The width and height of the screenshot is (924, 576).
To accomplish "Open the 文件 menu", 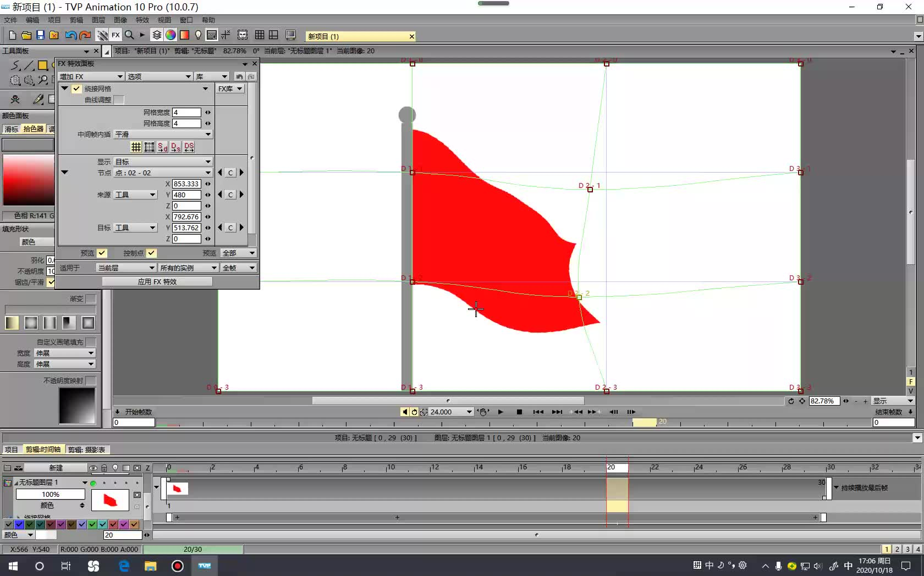I will point(10,20).
